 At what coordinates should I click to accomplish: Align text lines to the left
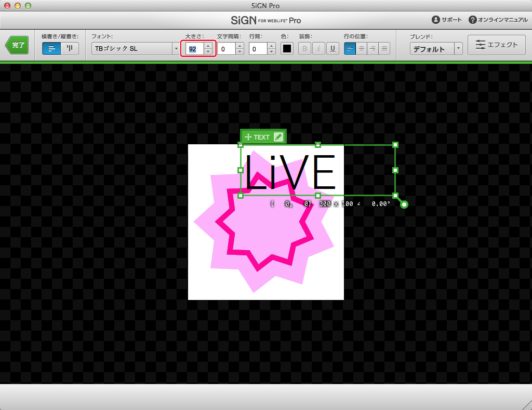pos(350,49)
